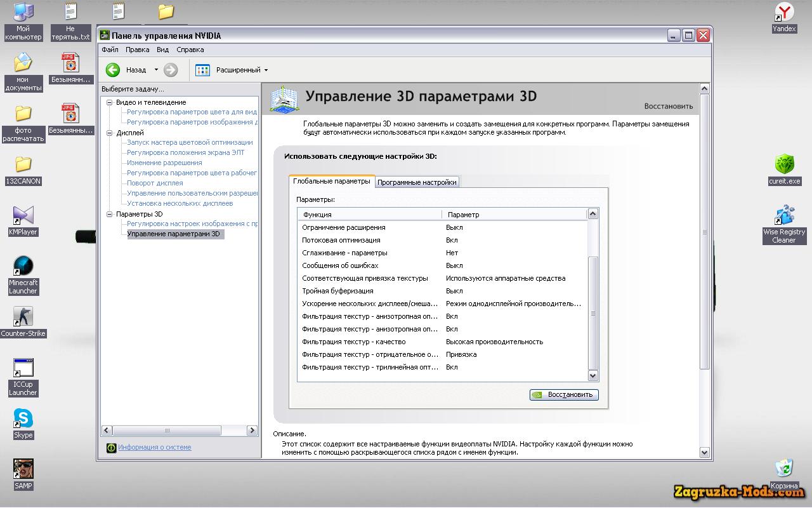Screen dimensions: 812x508
Task: Select the KMPlayer shortcut icon
Action: coord(23,215)
